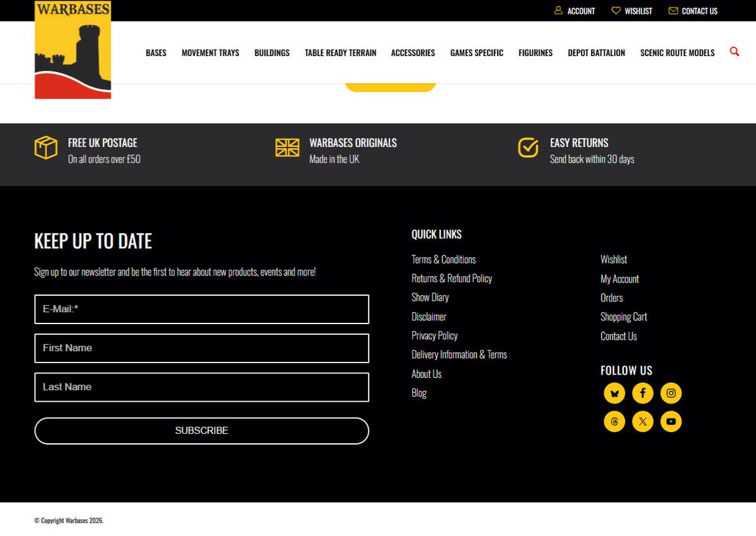The width and height of the screenshot is (756, 536).
Task: Click 'Send back within 30 days' text
Action: pyautogui.click(x=592, y=160)
